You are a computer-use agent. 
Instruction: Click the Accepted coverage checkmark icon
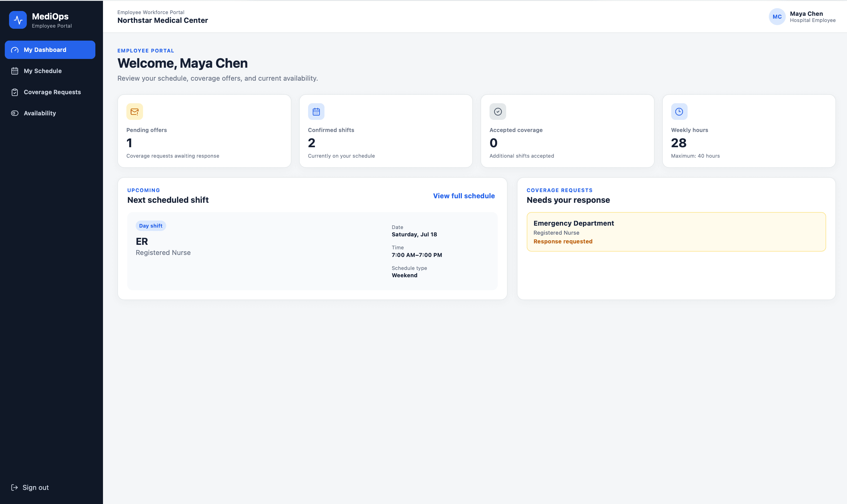(498, 111)
